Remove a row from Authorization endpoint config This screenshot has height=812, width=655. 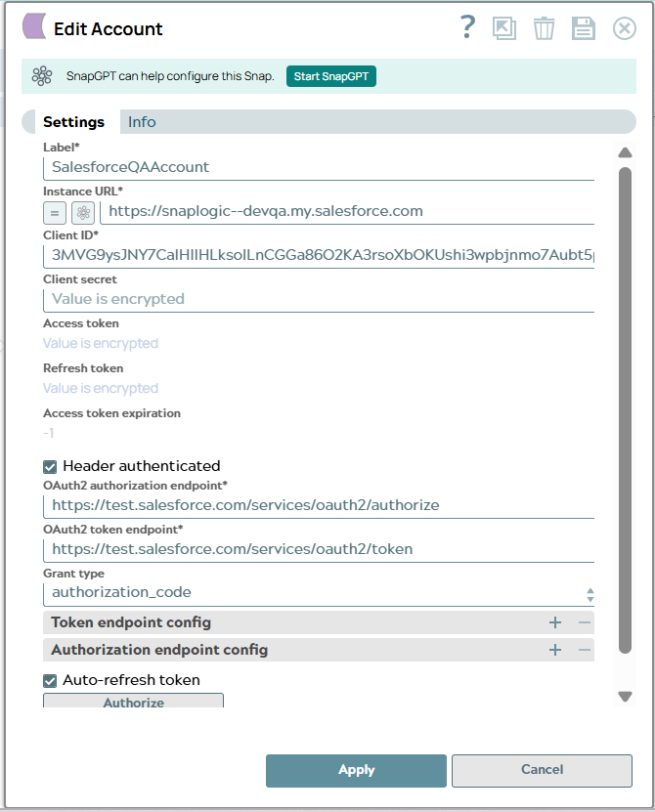tap(584, 650)
